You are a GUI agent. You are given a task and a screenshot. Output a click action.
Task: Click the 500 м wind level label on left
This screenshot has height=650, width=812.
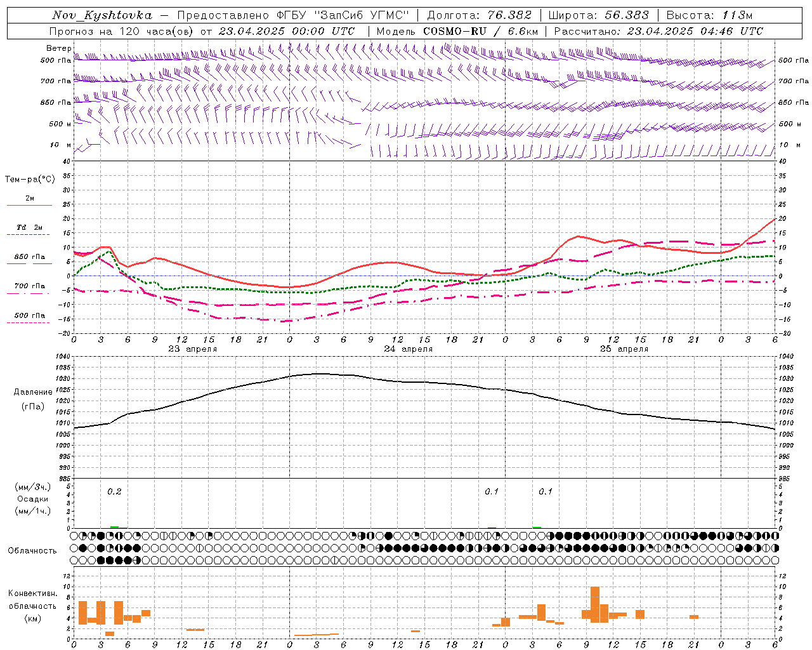pos(60,124)
